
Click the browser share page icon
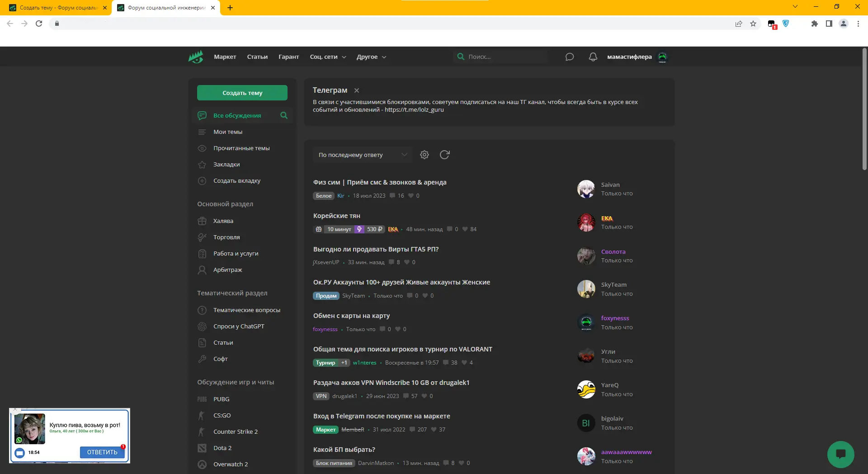(x=739, y=24)
